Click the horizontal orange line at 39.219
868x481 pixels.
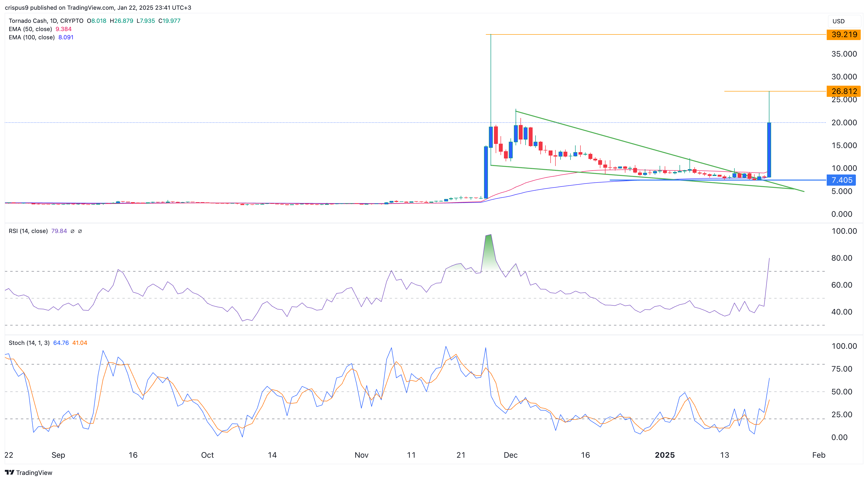[656, 34]
